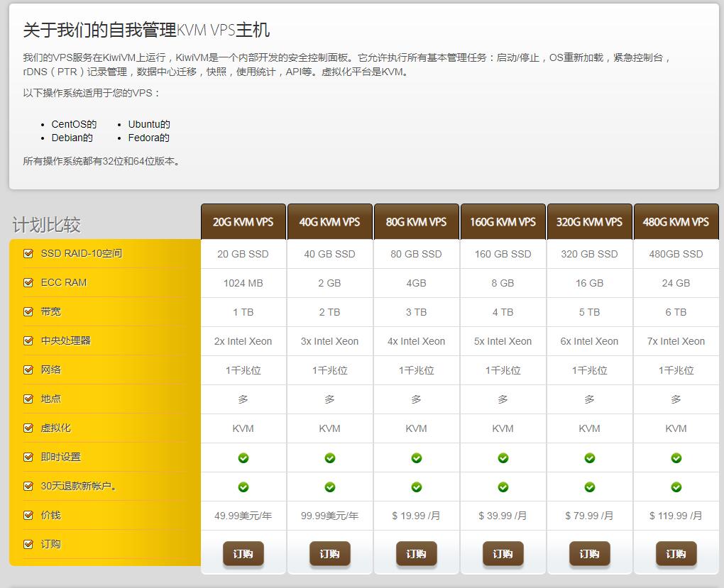724x588 pixels.
Task: Click the $ 119.99 /月 price cell
Action: 676,516
